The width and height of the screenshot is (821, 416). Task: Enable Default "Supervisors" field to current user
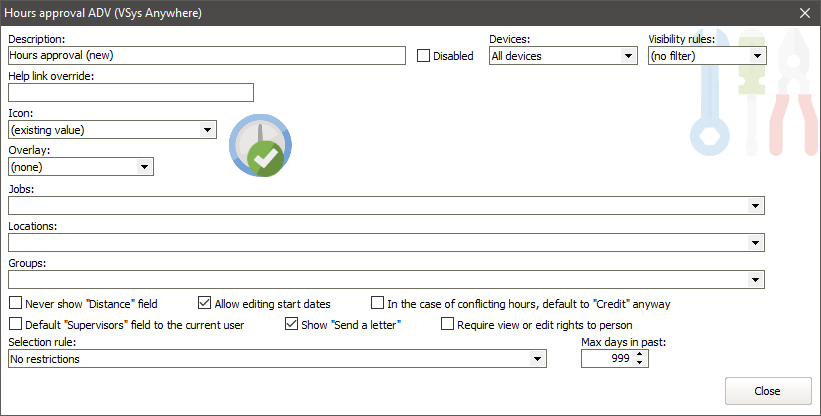(15, 324)
